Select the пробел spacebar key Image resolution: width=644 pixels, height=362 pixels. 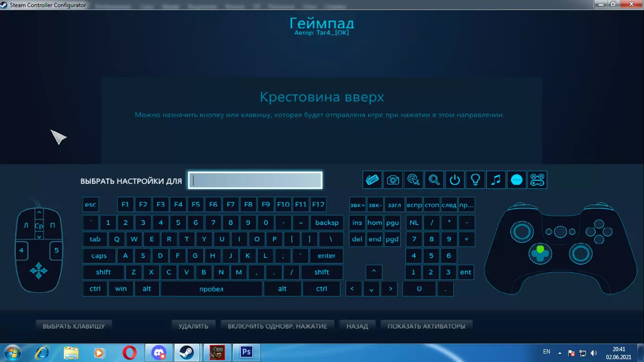[x=211, y=288]
